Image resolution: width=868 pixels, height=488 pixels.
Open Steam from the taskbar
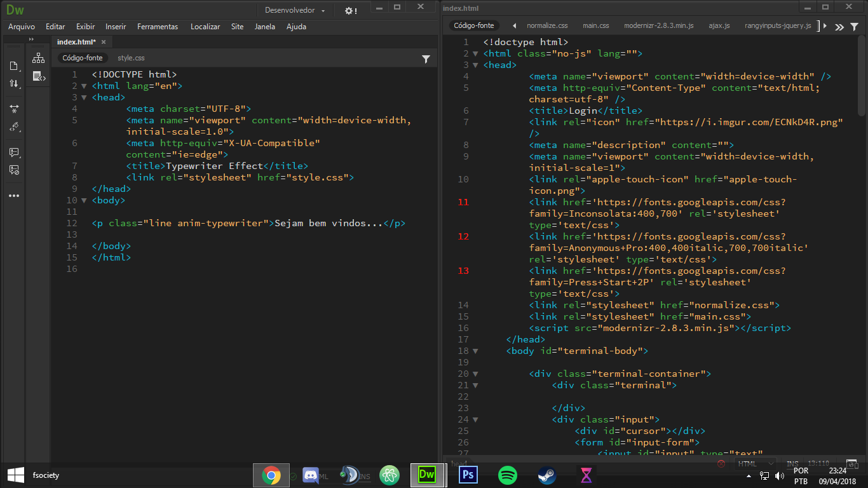(x=547, y=475)
